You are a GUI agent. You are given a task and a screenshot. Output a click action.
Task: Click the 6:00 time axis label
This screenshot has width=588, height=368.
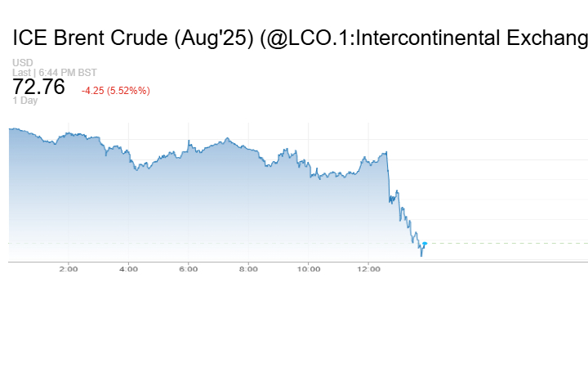coord(189,269)
